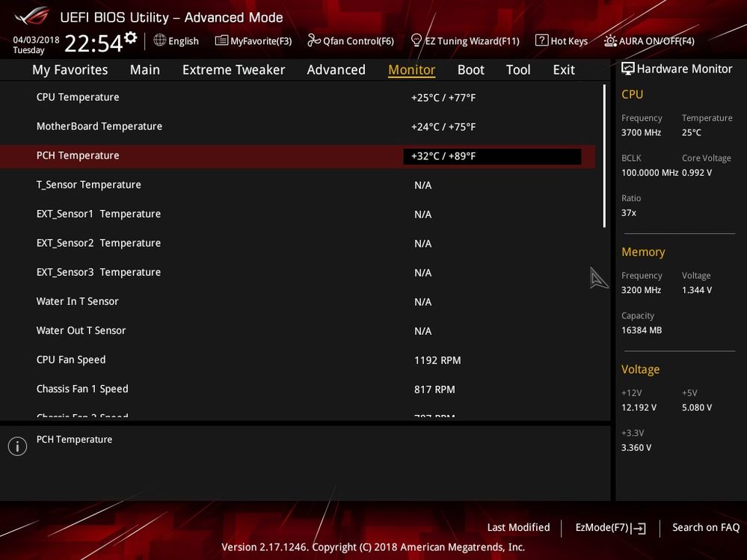Click the Hardware Monitor panel title

coord(685,69)
